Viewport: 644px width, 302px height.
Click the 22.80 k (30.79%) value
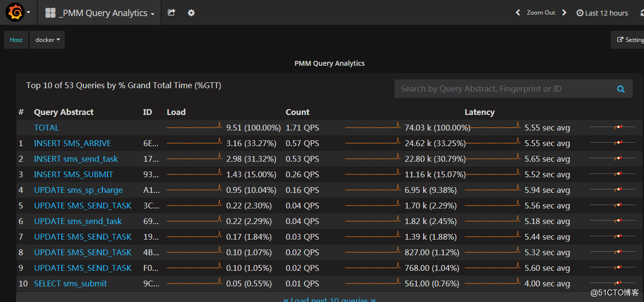(x=435, y=159)
